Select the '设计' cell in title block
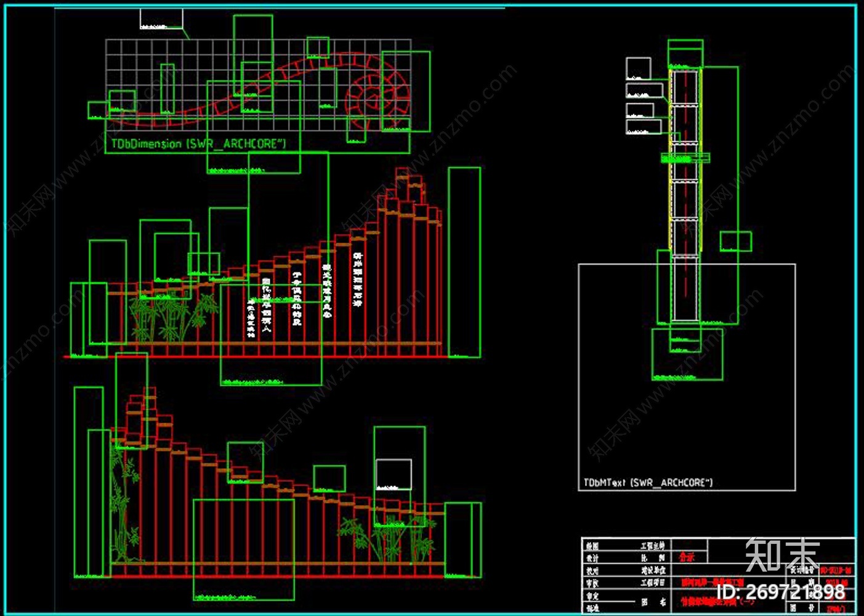 [x=592, y=557]
